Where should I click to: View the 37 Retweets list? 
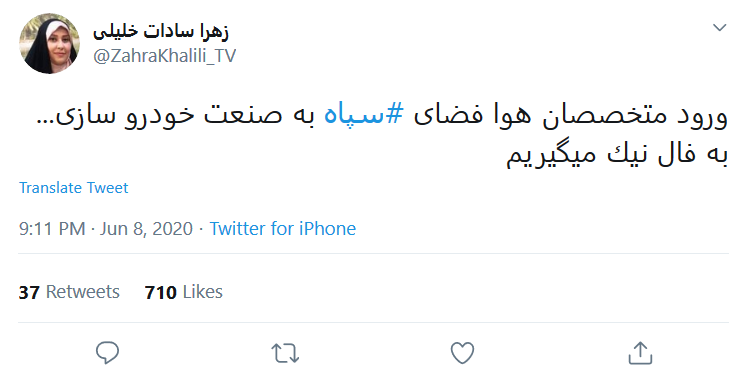(69, 292)
